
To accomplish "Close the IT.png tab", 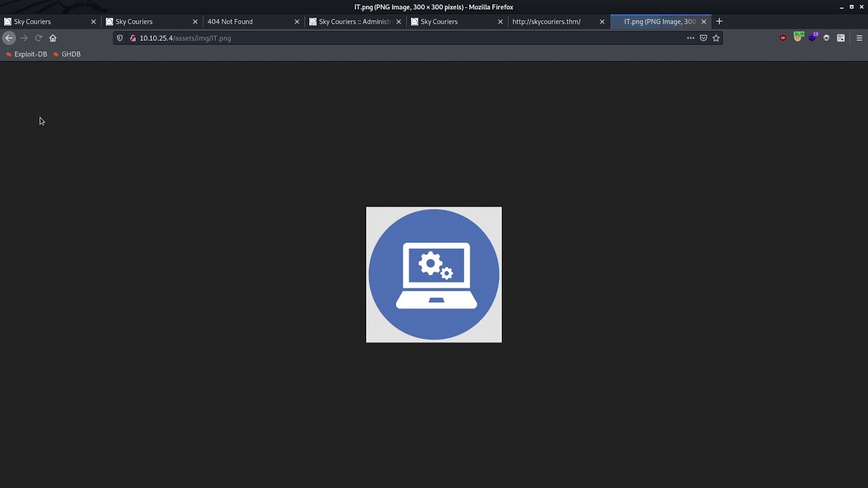I will pos(704,22).
